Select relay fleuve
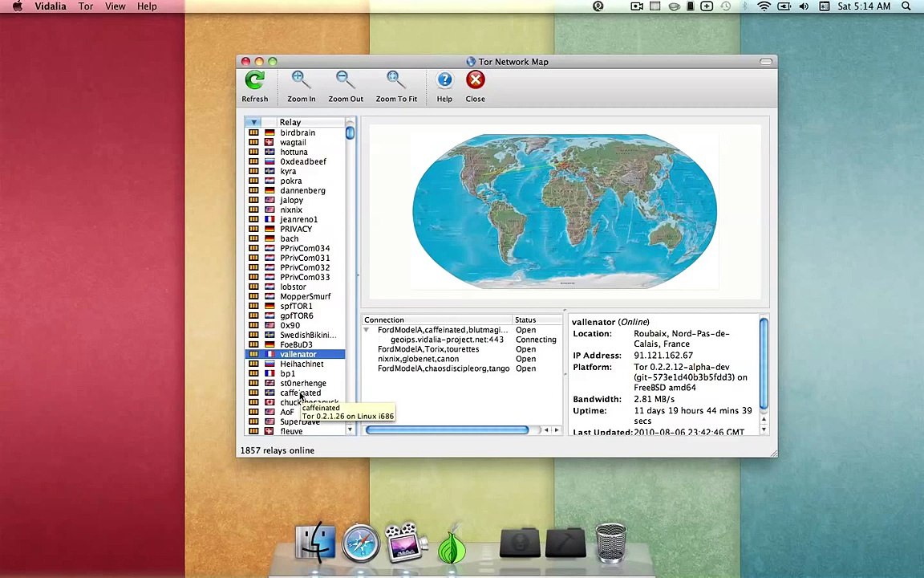This screenshot has width=924, height=578. [x=295, y=431]
